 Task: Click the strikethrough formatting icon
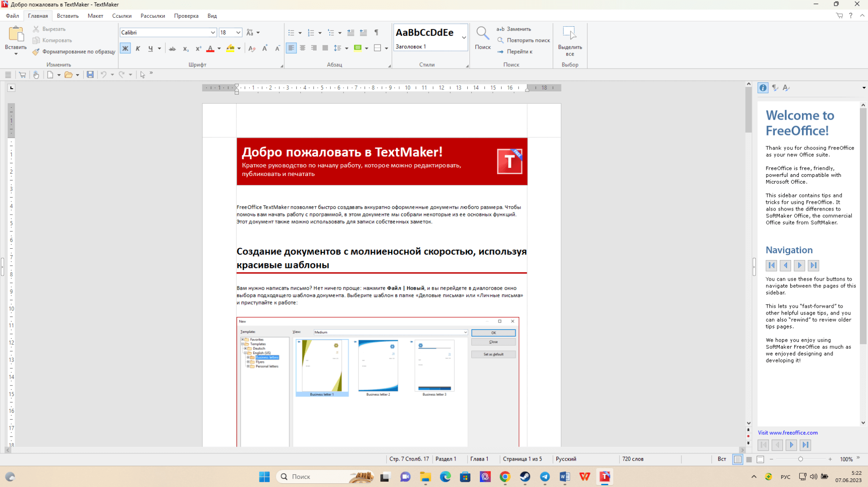(x=172, y=49)
